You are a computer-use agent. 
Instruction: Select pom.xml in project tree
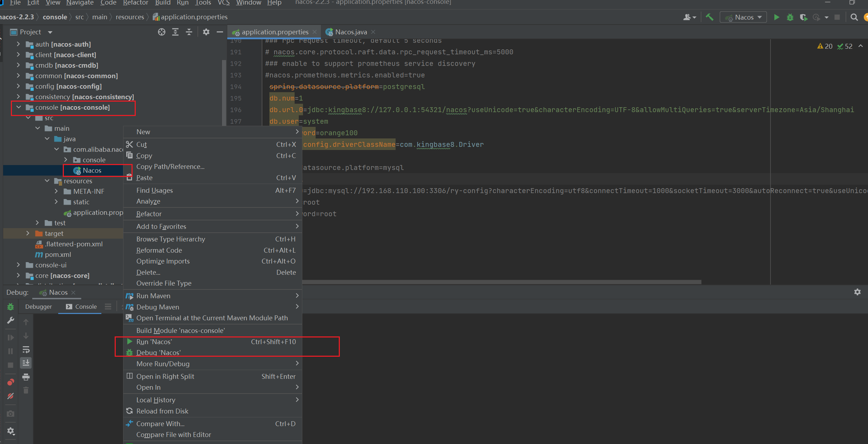[x=58, y=254]
